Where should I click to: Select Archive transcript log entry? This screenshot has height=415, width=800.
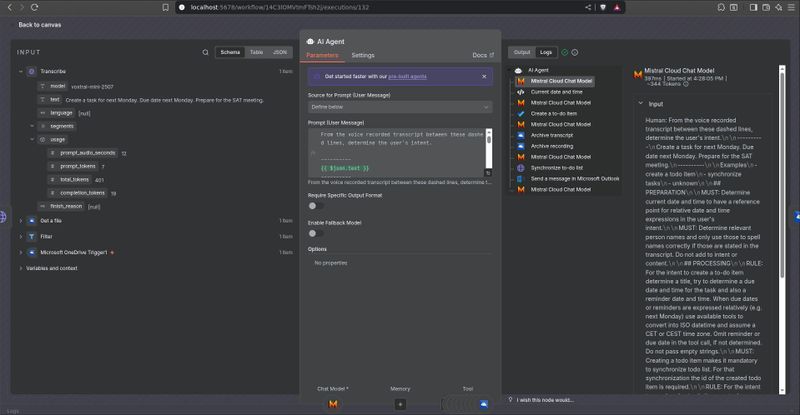552,135
